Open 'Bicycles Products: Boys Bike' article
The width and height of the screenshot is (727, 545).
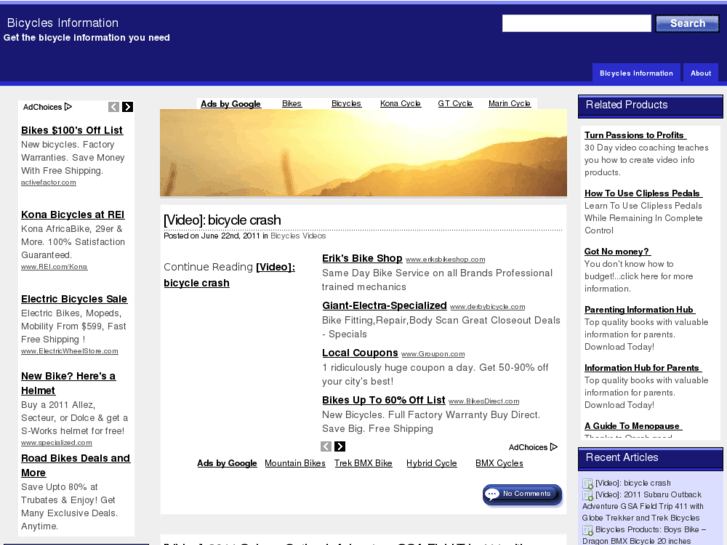(644, 535)
